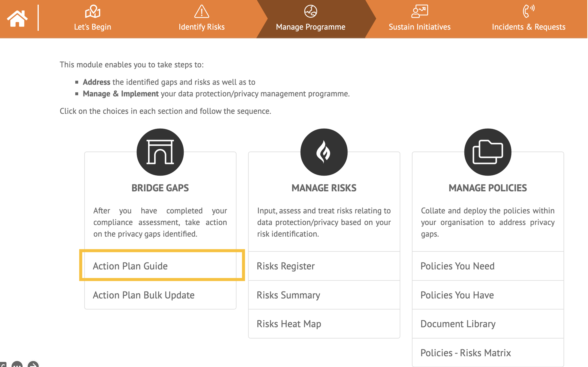Open the Document Library
Viewport: 588px width, 367px height.
click(458, 324)
